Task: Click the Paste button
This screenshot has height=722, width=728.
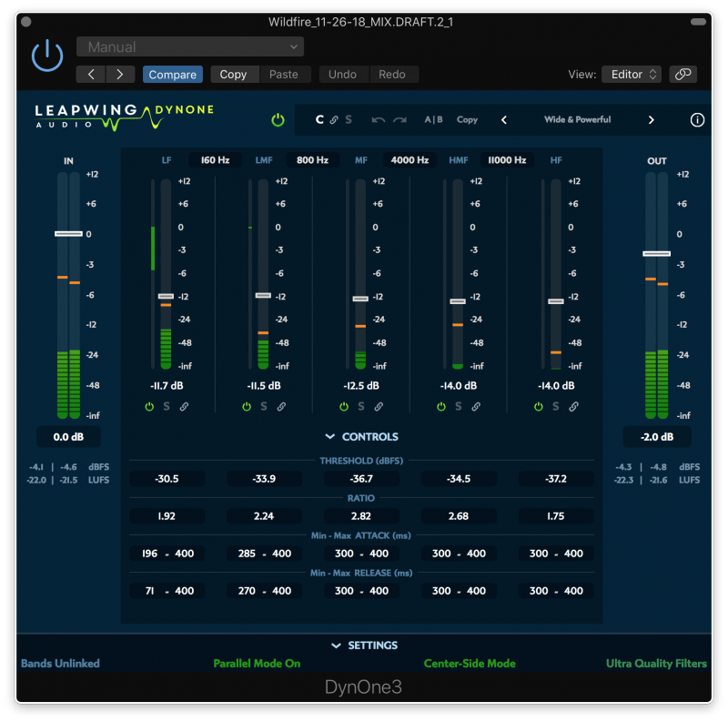Action: [284, 75]
